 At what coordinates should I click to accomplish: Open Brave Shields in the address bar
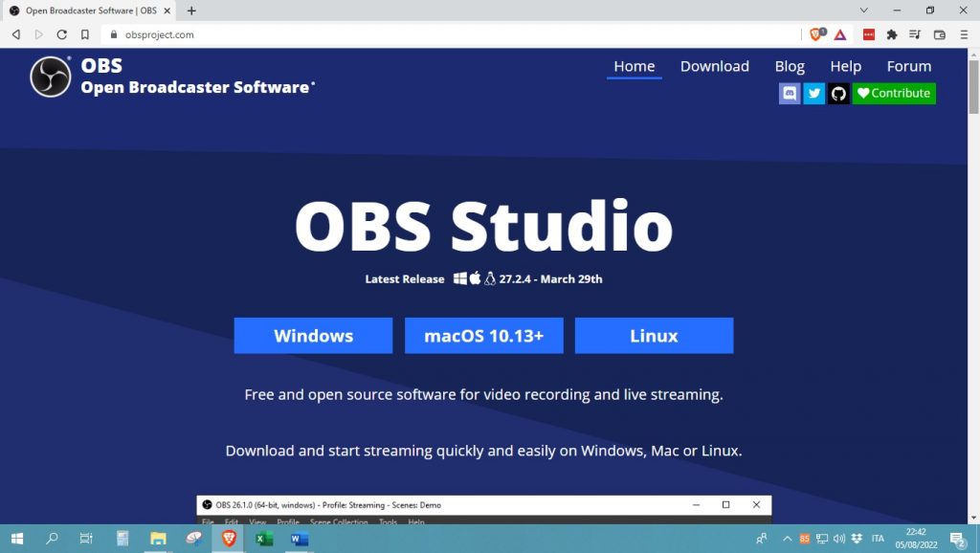(815, 33)
